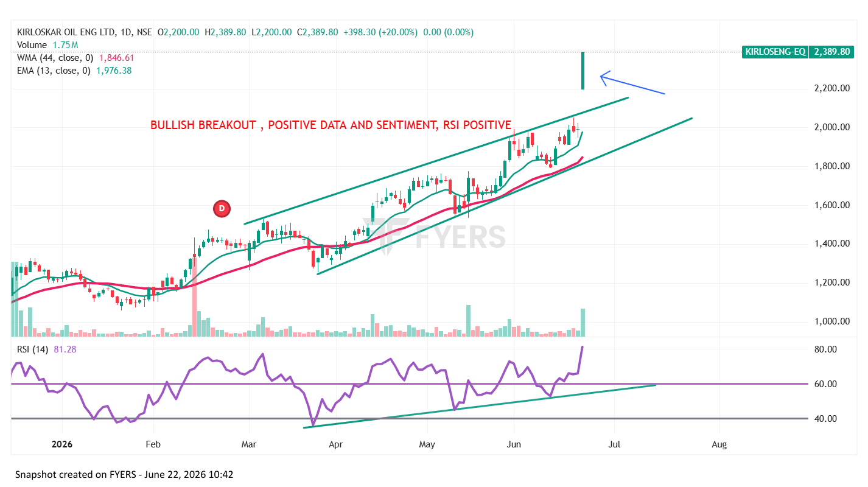Click the Apr label on time axis
This screenshot has height=487, width=868.
click(x=335, y=444)
